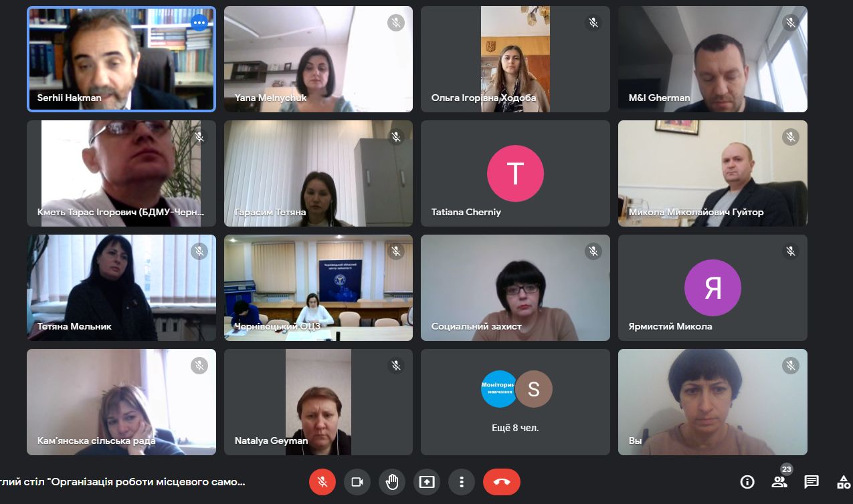The height and width of the screenshot is (504, 853).
Task: Select the Ярмистий Микола purple avatar
Action: click(x=713, y=287)
